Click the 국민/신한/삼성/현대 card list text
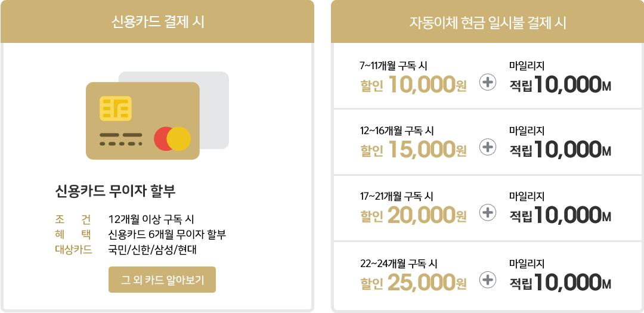This screenshot has width=644, height=313. point(153,249)
